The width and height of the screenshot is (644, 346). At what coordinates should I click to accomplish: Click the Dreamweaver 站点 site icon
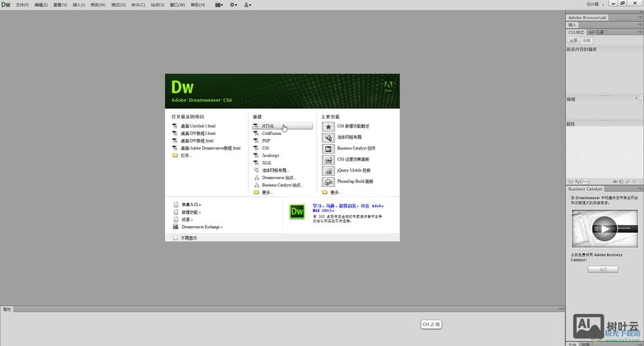257,178
